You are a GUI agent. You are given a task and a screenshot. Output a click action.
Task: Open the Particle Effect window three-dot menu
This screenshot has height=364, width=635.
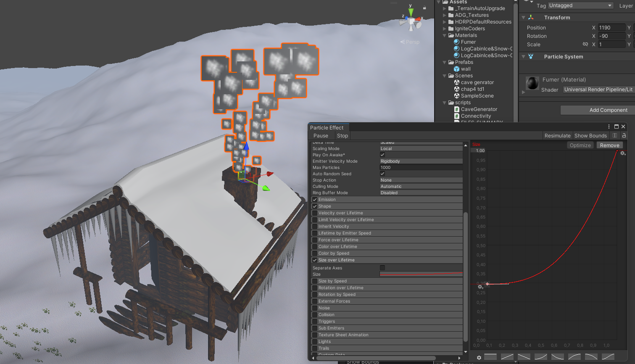coord(609,127)
